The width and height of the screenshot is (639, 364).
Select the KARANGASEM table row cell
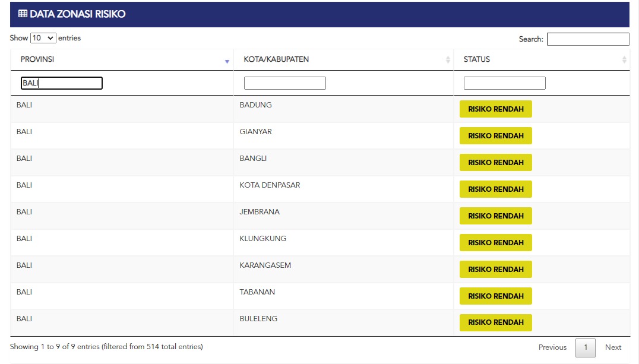point(265,265)
